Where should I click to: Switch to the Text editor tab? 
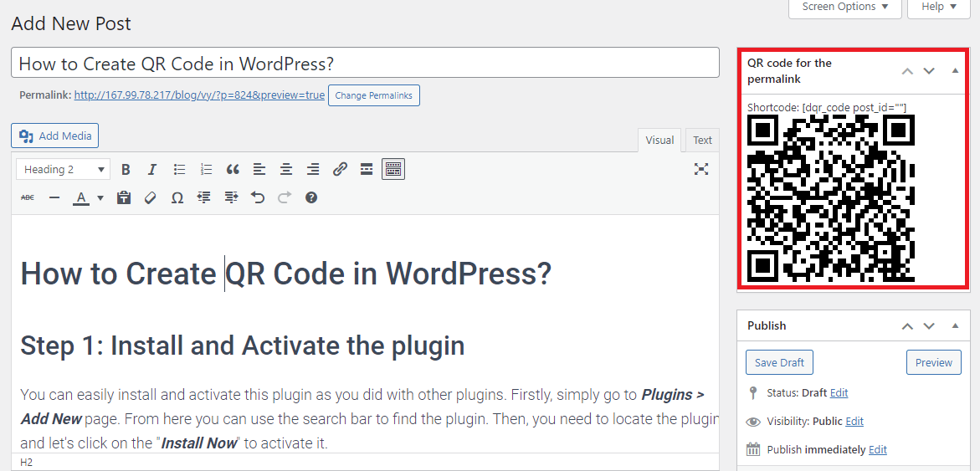click(702, 141)
